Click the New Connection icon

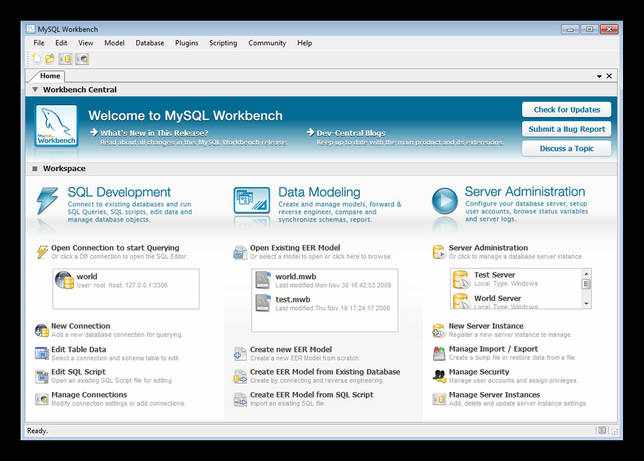click(x=41, y=330)
